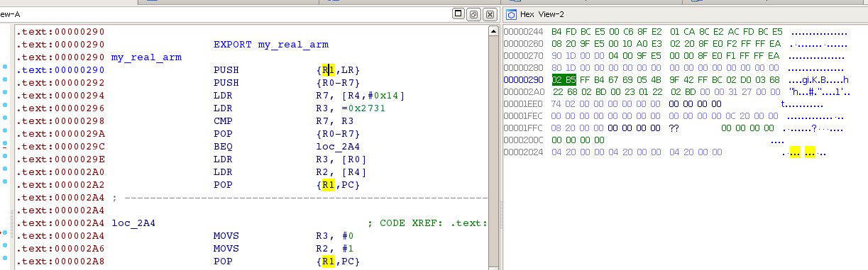The image size is (868, 270).
Task: Maximize the IDA View-A panel
Action: 458,13
